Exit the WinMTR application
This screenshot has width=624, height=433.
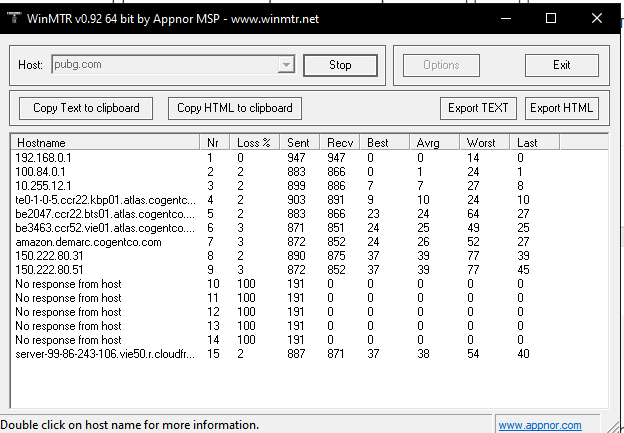(x=562, y=65)
